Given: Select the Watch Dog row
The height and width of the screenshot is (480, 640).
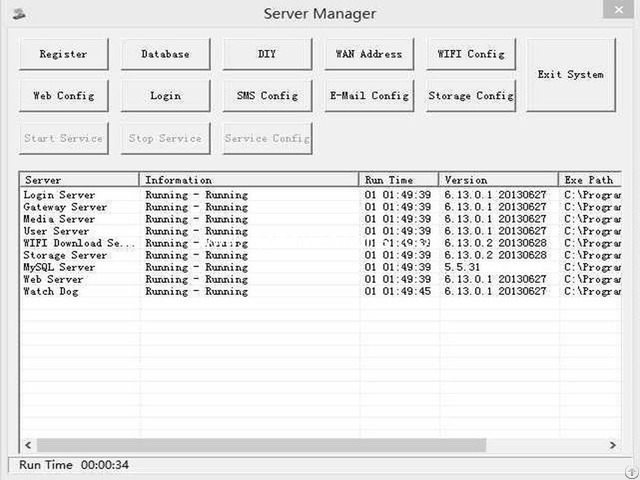Looking at the screenshot, I should tap(51, 292).
